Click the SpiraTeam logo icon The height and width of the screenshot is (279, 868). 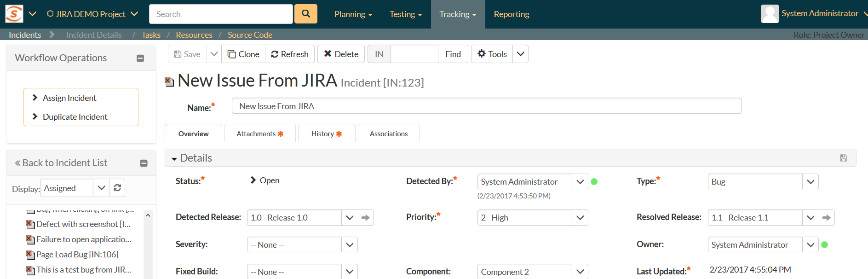14,14
